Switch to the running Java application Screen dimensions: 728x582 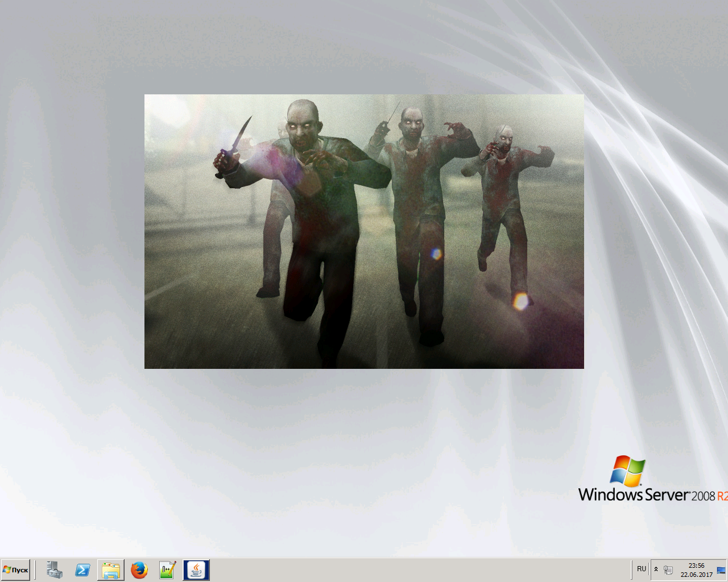pos(196,570)
